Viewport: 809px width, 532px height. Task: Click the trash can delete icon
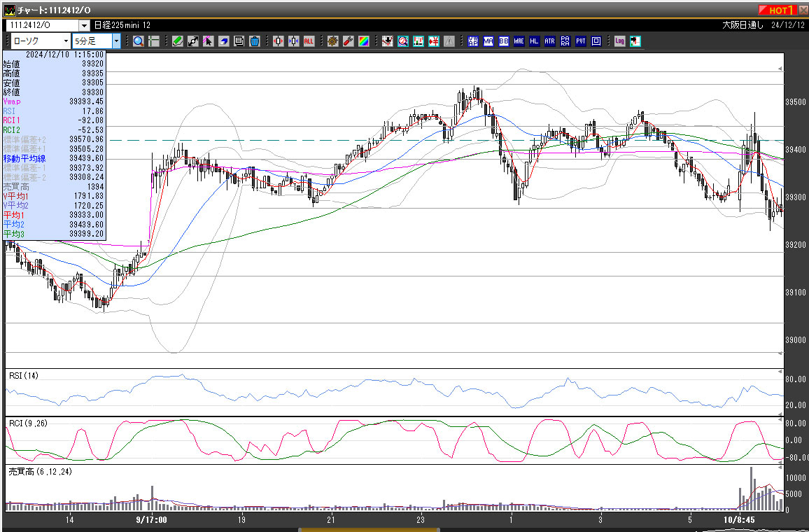click(x=254, y=41)
